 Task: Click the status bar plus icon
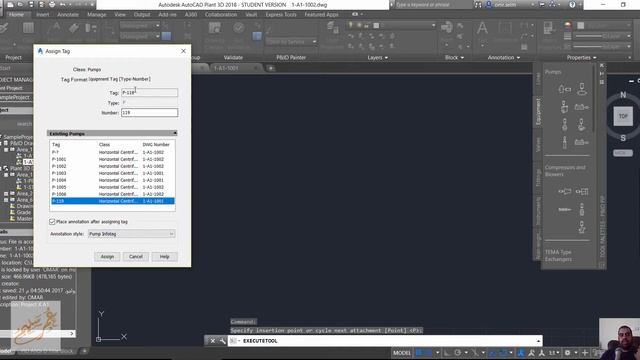[585, 353]
